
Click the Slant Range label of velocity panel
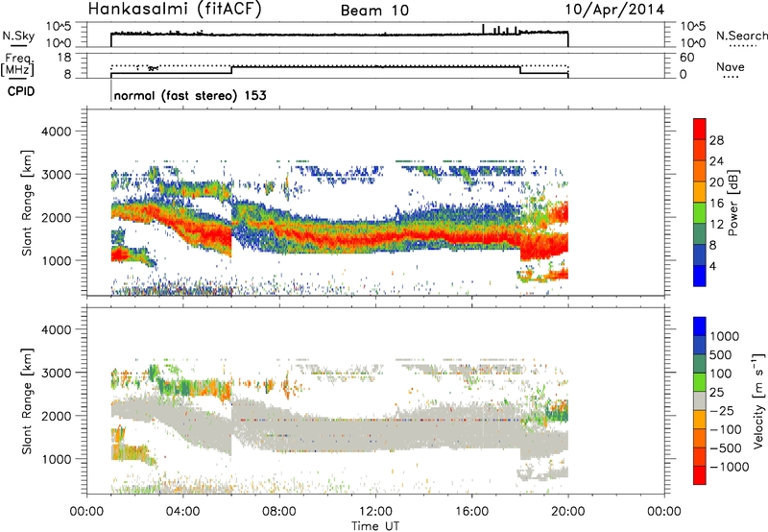(27, 401)
